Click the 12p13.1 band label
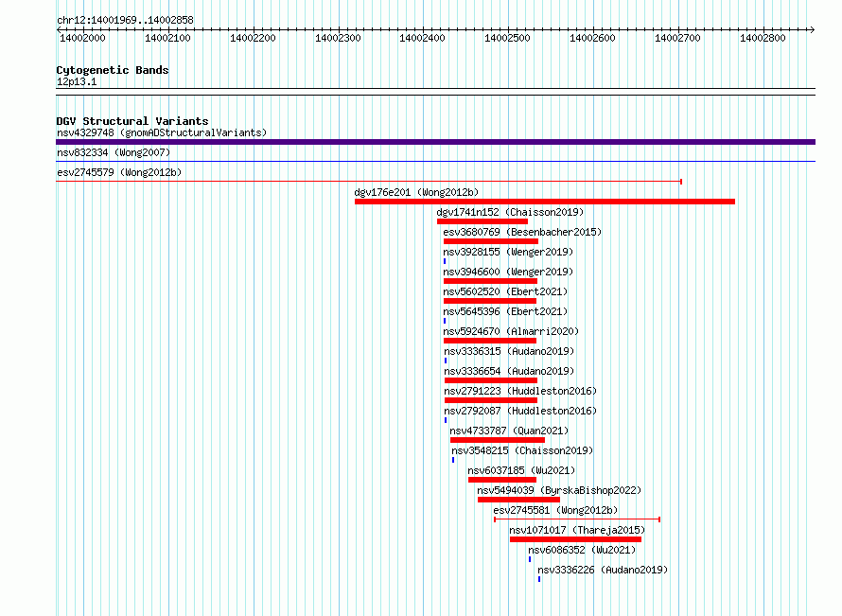842x616 pixels. [x=77, y=81]
